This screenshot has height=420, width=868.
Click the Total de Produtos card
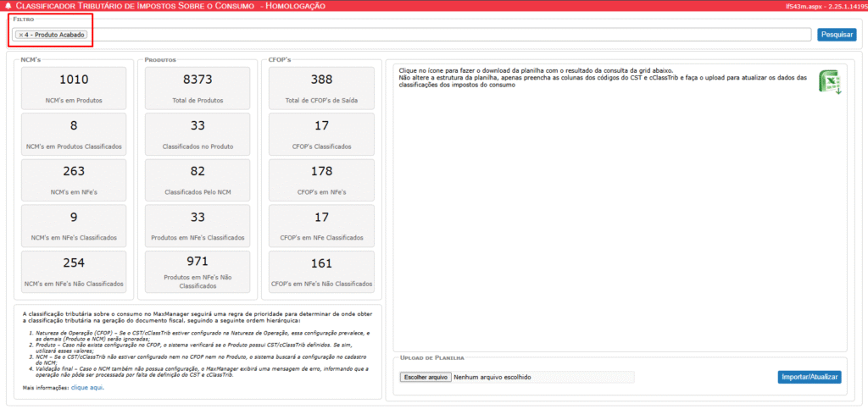tap(198, 88)
